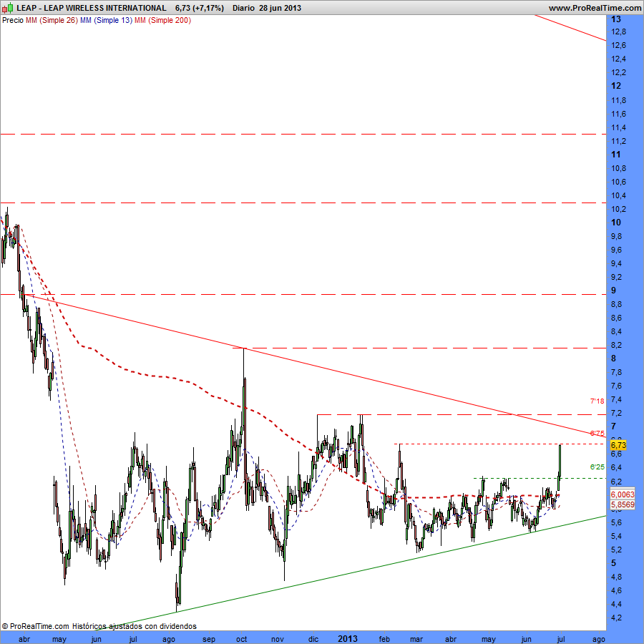644x644 pixels.
Task: Click the 5 price level on scale
Action: [x=614, y=562]
